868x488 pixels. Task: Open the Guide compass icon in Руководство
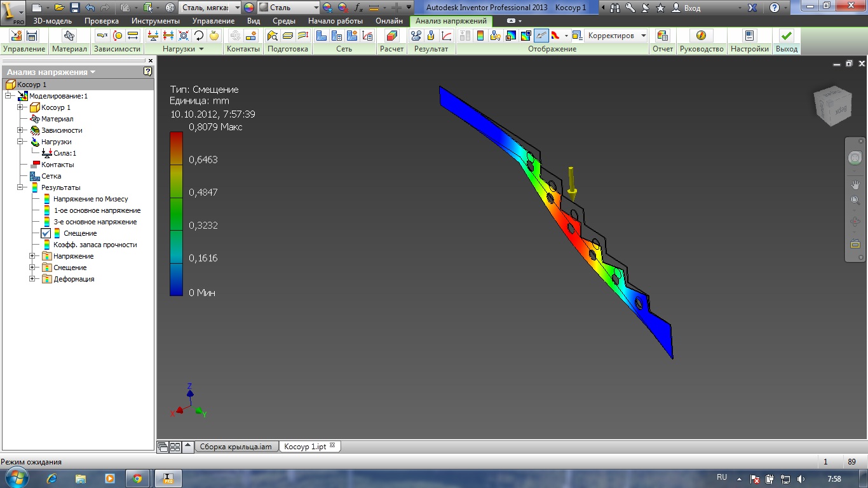(x=701, y=36)
